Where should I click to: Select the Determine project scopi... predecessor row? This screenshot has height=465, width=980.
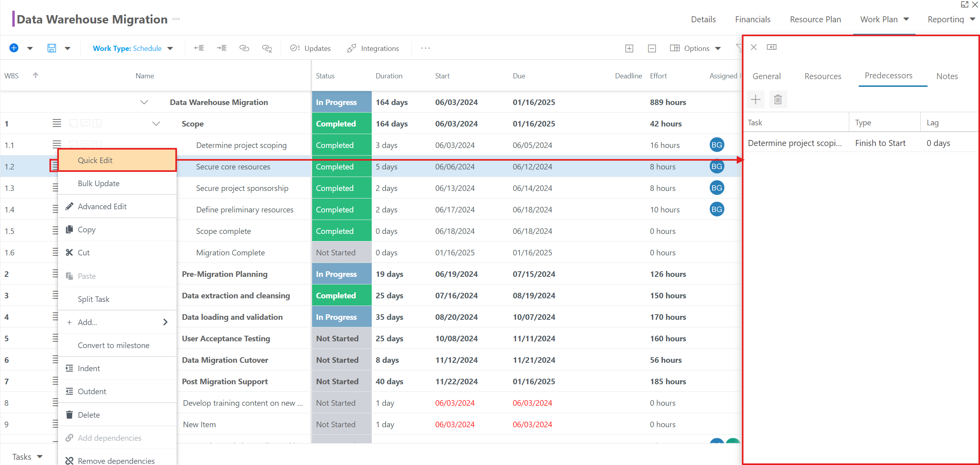coord(795,143)
